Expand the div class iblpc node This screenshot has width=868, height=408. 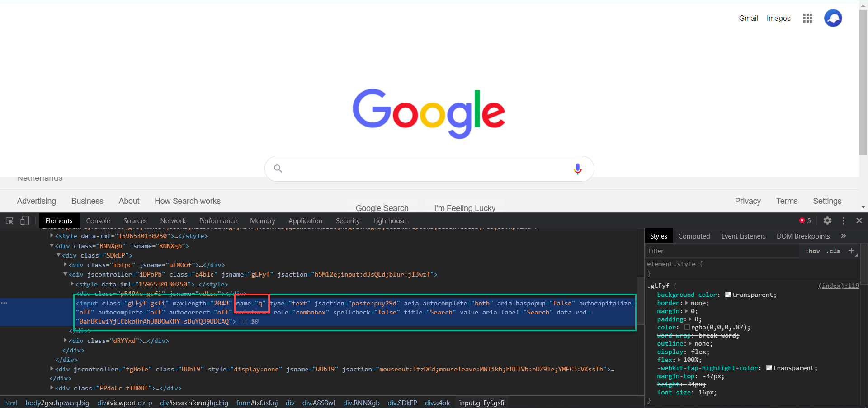pos(65,264)
